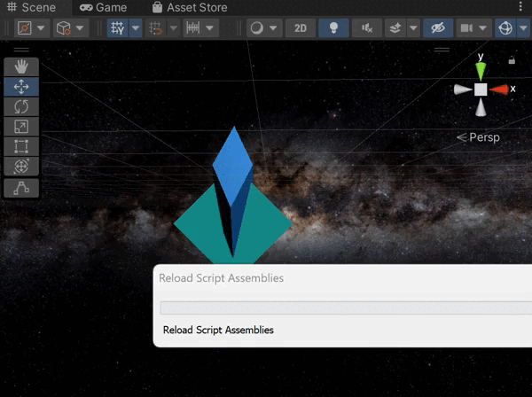
Task: Click the tools overlay drag handle
Action: click(21, 51)
